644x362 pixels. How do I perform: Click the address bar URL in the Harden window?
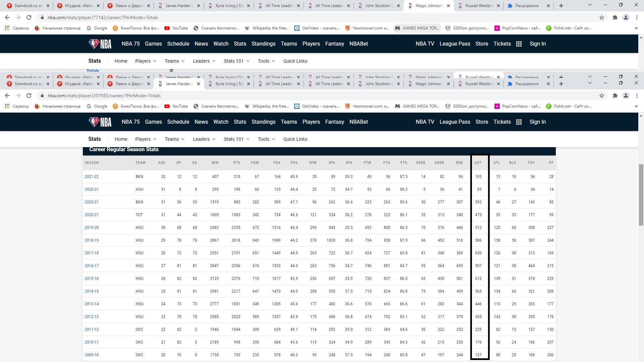click(104, 96)
